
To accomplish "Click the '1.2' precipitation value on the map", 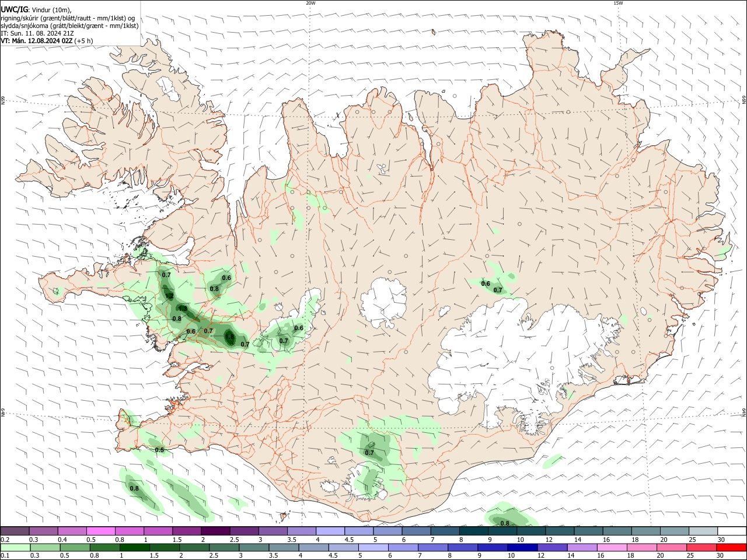I will pyautogui.click(x=169, y=296).
